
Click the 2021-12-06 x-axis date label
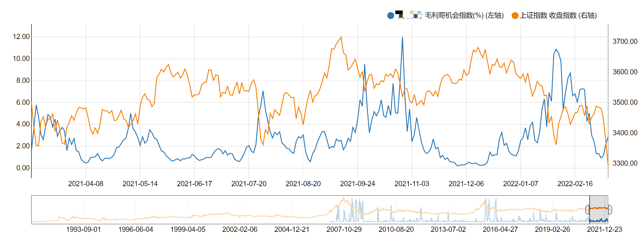click(466, 184)
